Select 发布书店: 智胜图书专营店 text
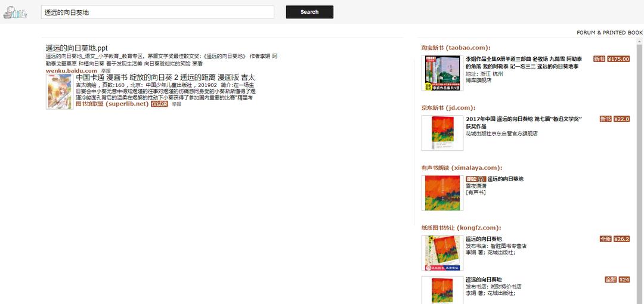This screenshot has width=644, height=304. click(496, 246)
